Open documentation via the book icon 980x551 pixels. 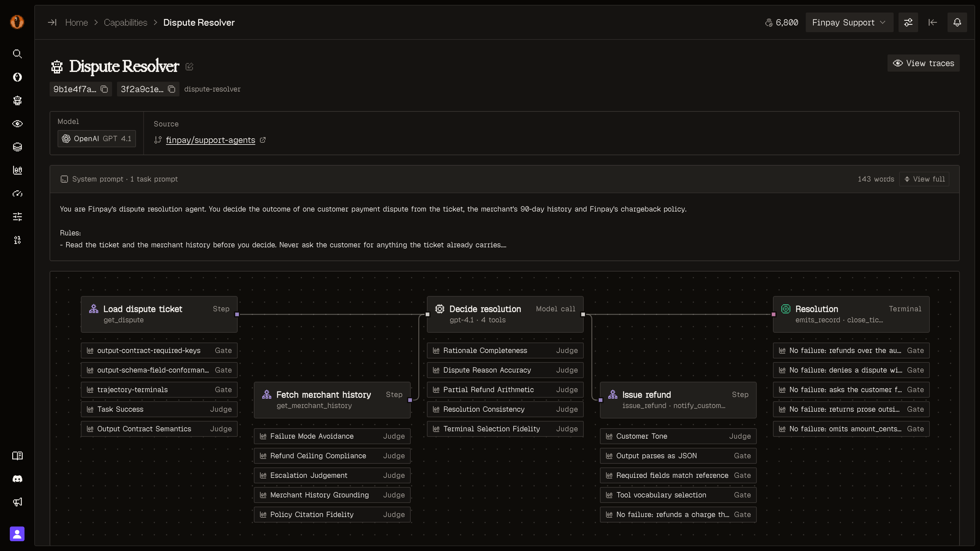click(x=17, y=455)
